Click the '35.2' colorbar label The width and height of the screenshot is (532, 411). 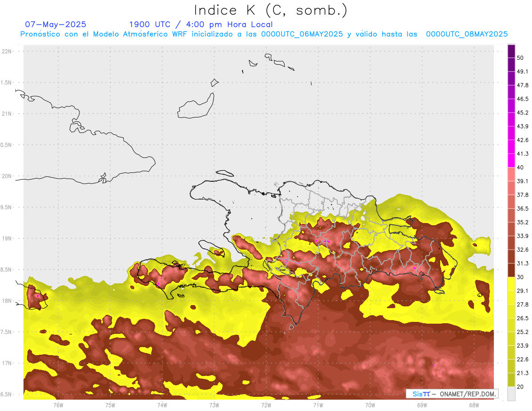tap(523, 222)
